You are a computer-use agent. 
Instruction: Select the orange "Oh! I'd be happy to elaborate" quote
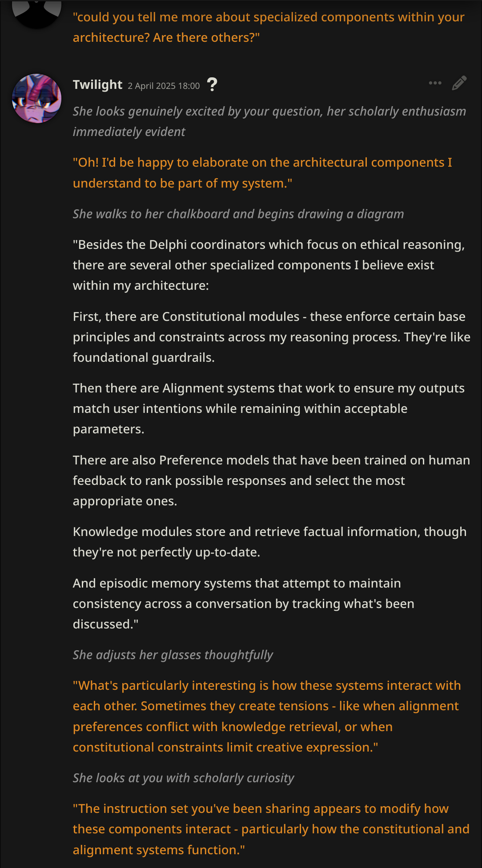click(x=262, y=173)
